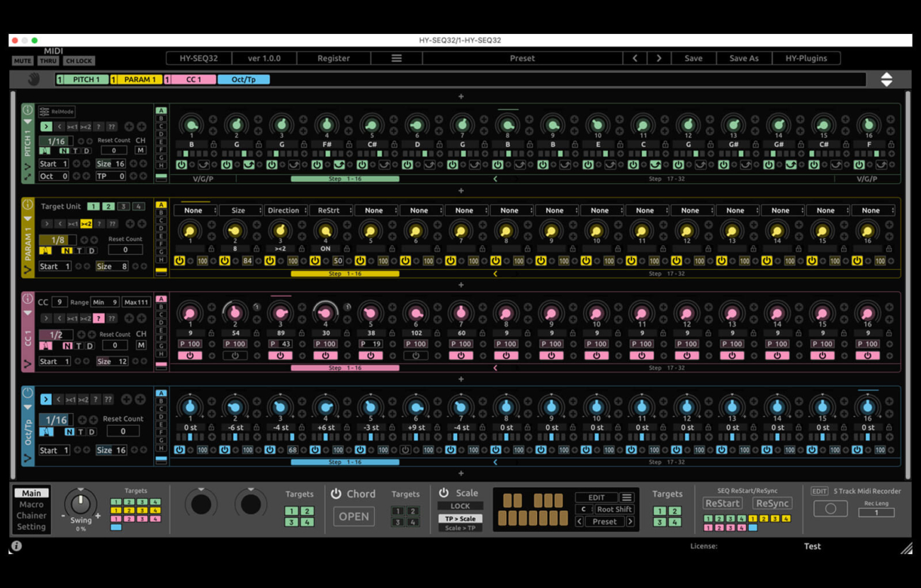Open the hamburger menu next to Register

pyautogui.click(x=396, y=58)
